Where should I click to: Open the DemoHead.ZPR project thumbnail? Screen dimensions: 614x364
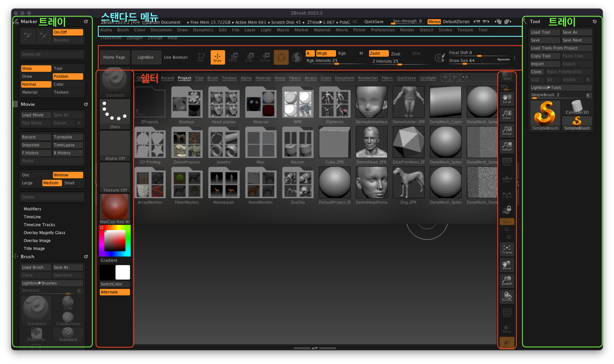[x=371, y=142]
